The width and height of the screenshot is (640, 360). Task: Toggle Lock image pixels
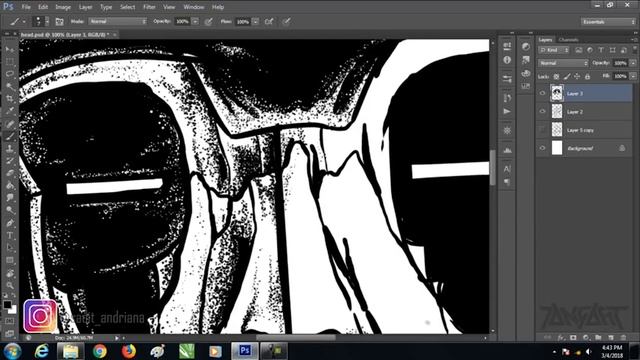click(x=567, y=76)
